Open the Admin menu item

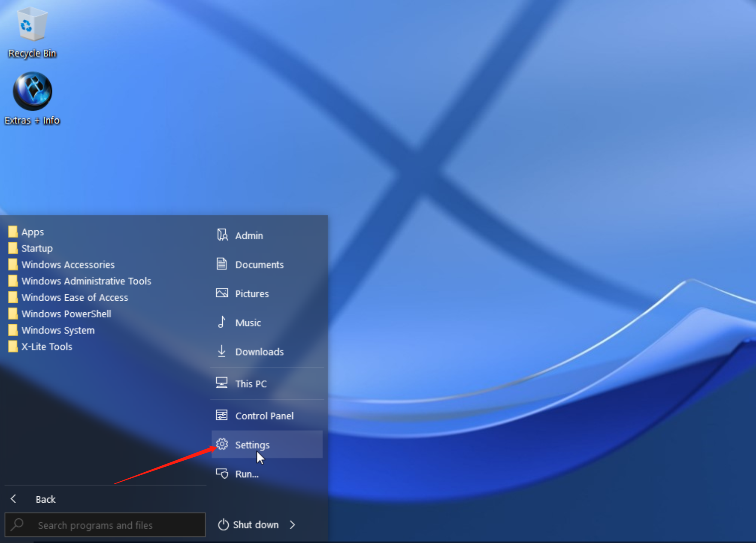(267, 235)
